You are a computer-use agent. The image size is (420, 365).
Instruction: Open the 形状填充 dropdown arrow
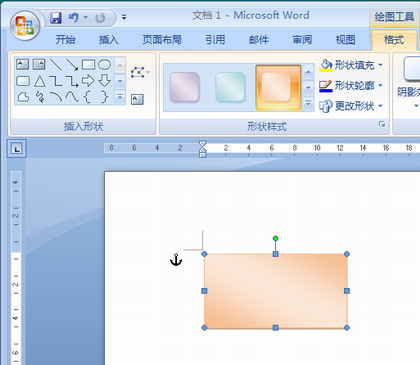pyautogui.click(x=380, y=65)
